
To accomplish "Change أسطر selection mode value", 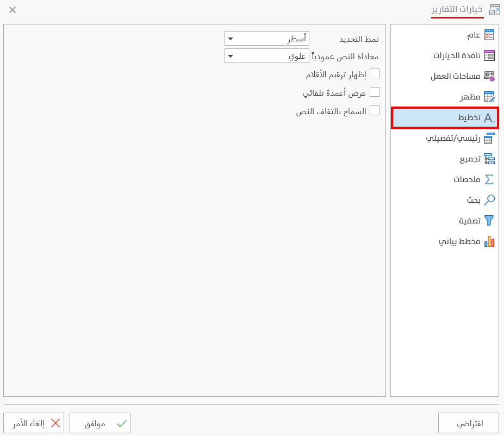I will 272,38.
